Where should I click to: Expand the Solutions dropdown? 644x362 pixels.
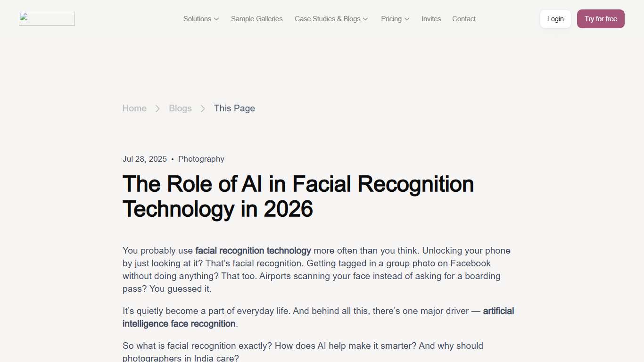pyautogui.click(x=198, y=19)
